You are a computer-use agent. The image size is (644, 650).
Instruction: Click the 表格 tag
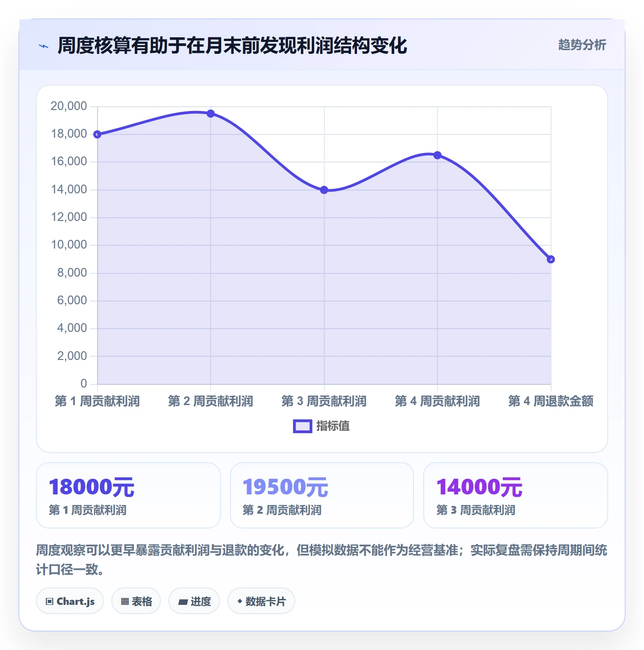136,601
